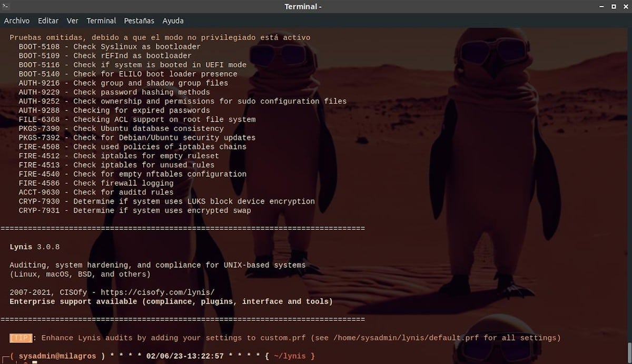Maximize the Terminal window
This screenshot has width=632, height=364.
614,6
